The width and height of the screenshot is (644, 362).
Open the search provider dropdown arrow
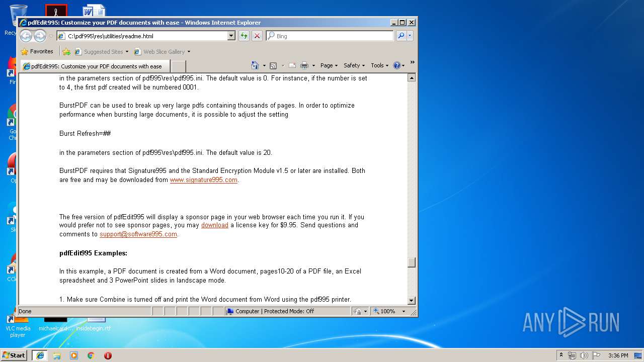410,36
